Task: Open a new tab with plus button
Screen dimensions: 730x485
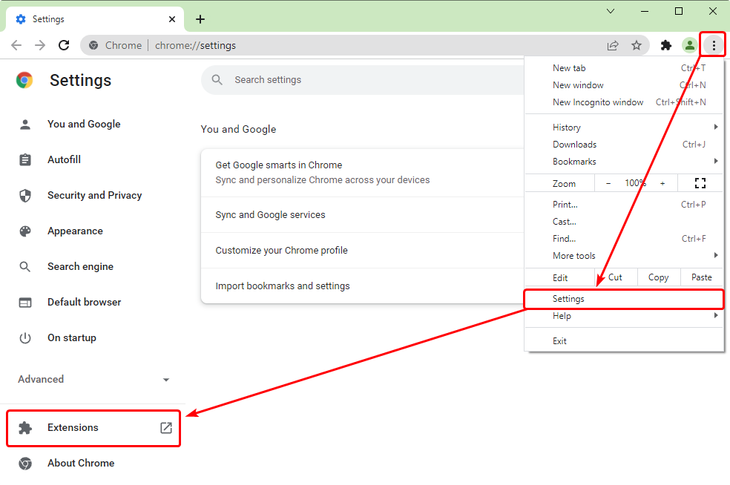Action: coord(200,19)
